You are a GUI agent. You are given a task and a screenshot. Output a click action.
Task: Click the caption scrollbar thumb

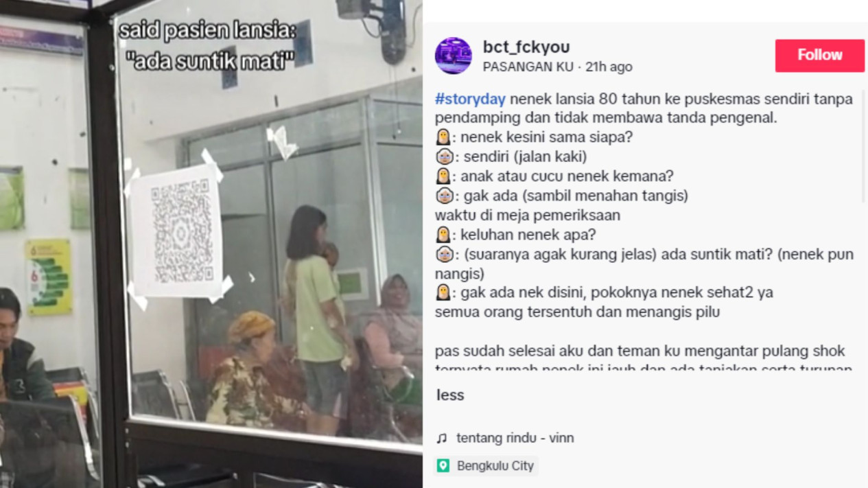[x=863, y=147]
